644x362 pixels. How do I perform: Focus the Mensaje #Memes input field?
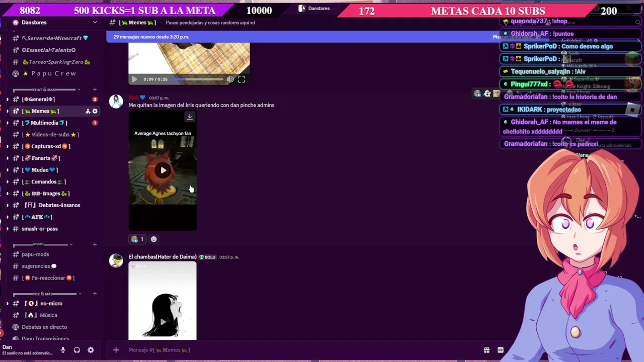click(x=302, y=350)
